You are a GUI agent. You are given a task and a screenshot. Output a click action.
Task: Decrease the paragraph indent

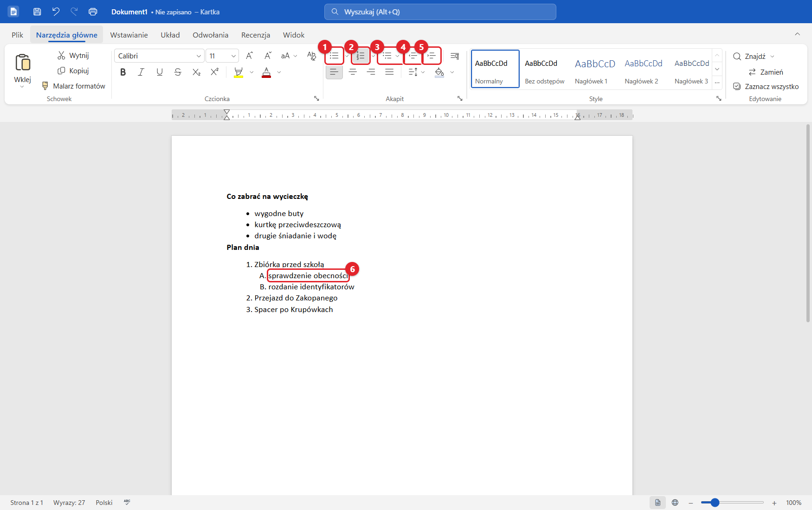pyautogui.click(x=413, y=56)
